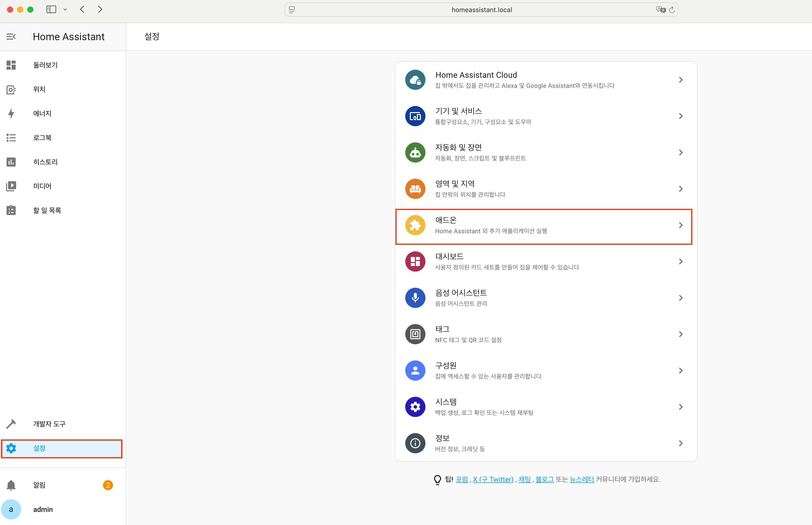Screen dimensions: 812x525
Task: Open the 포럼 link in tip
Action: [462, 479]
